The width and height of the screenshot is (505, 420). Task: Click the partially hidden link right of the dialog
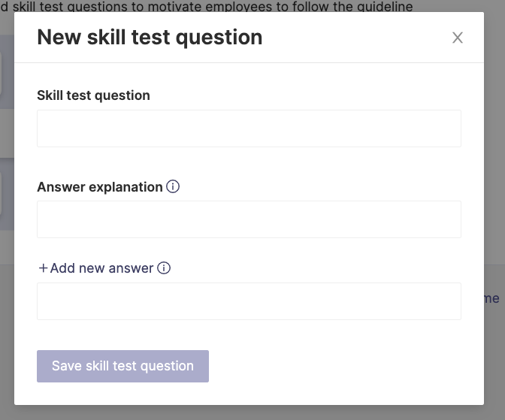[x=491, y=298]
